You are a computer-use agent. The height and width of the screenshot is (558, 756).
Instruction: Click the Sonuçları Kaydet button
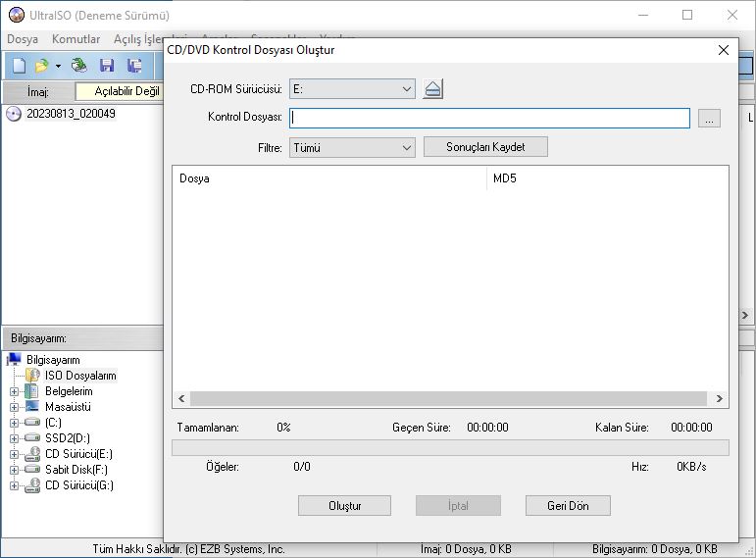pyautogui.click(x=485, y=147)
